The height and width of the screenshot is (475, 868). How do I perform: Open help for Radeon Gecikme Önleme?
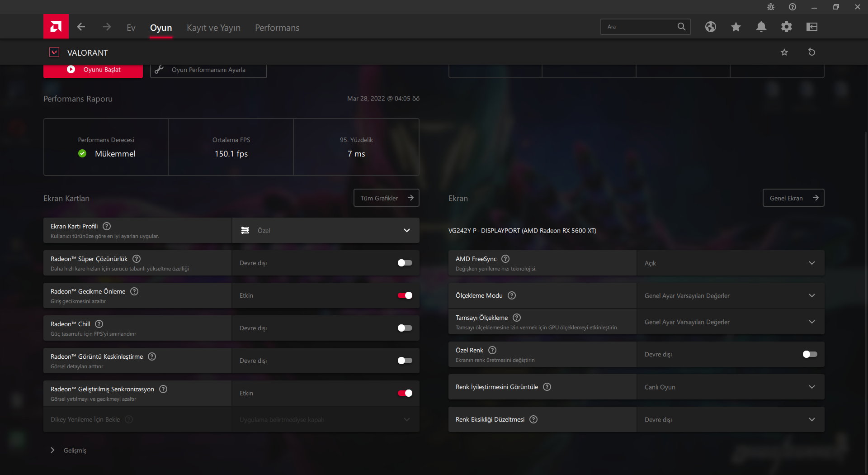(134, 291)
